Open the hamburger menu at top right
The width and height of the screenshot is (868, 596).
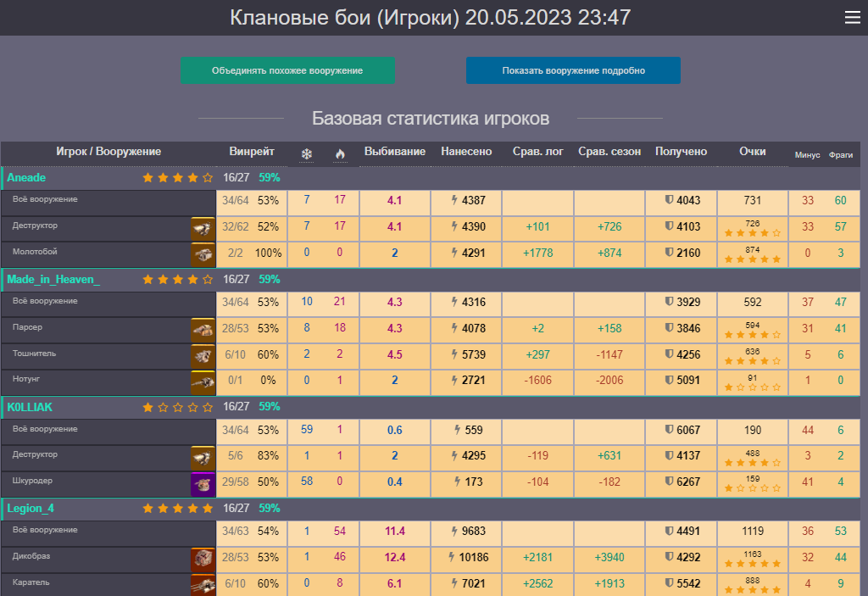click(x=852, y=18)
